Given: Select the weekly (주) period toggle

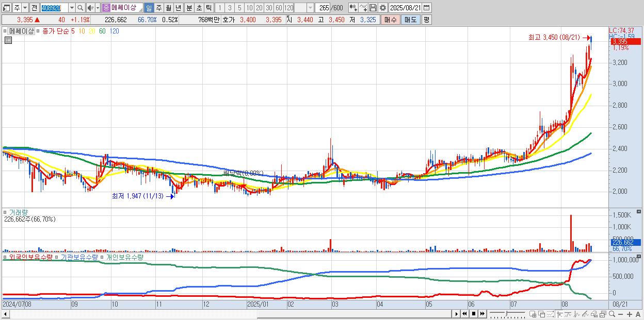Looking at the screenshot, I should (158, 8).
